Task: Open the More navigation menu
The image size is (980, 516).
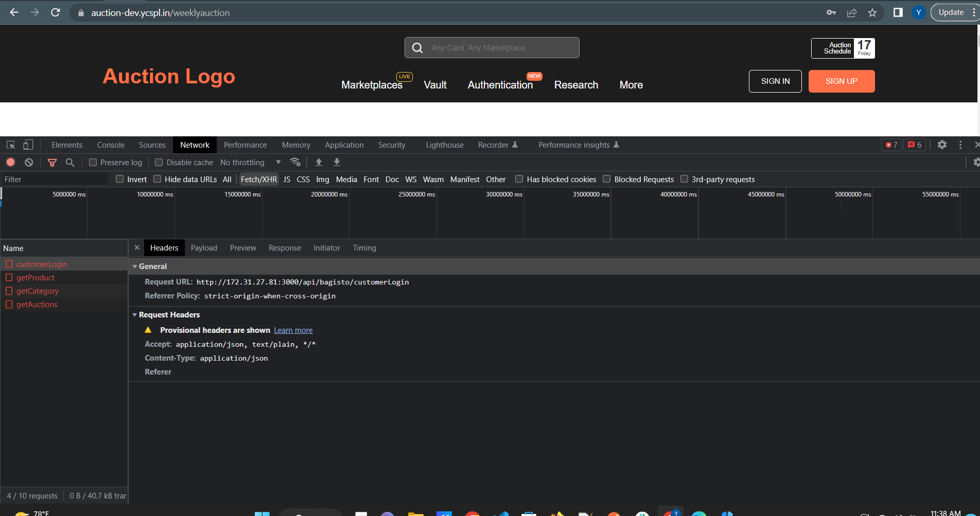Action: 631,85
